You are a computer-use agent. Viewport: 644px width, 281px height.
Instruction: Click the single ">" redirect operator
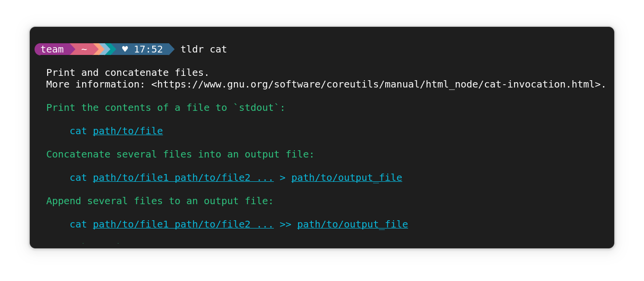pyautogui.click(x=283, y=177)
